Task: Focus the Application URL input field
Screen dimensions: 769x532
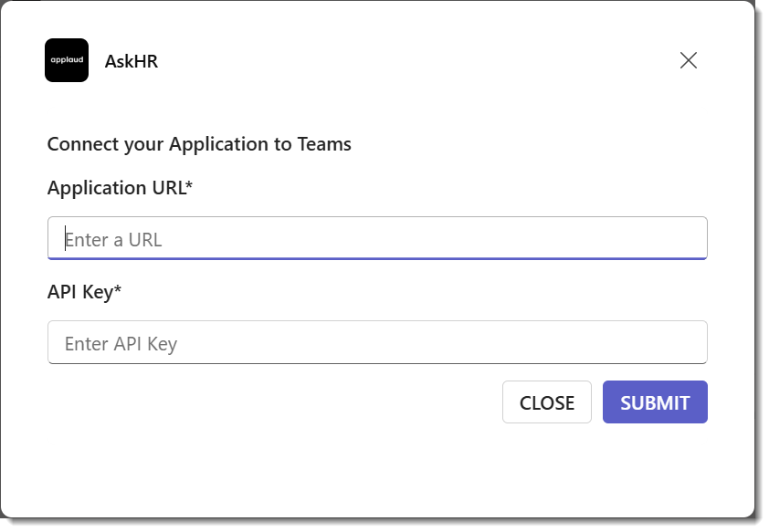Action: click(x=377, y=238)
